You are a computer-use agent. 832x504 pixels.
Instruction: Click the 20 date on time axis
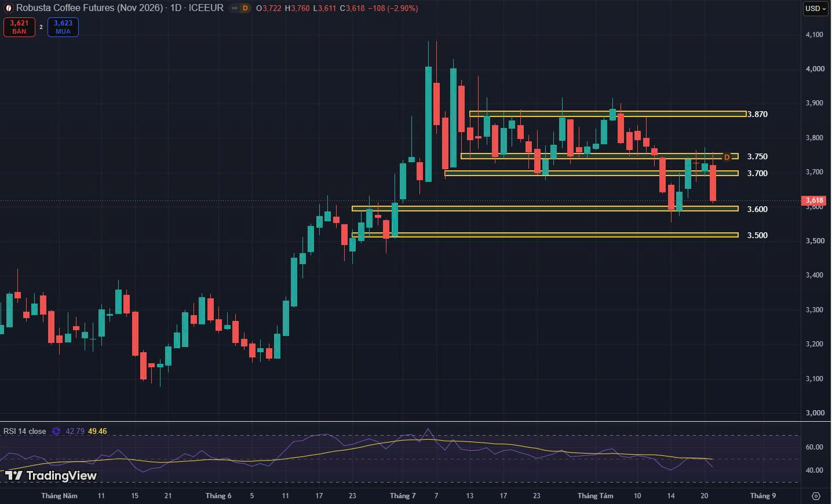coord(705,496)
